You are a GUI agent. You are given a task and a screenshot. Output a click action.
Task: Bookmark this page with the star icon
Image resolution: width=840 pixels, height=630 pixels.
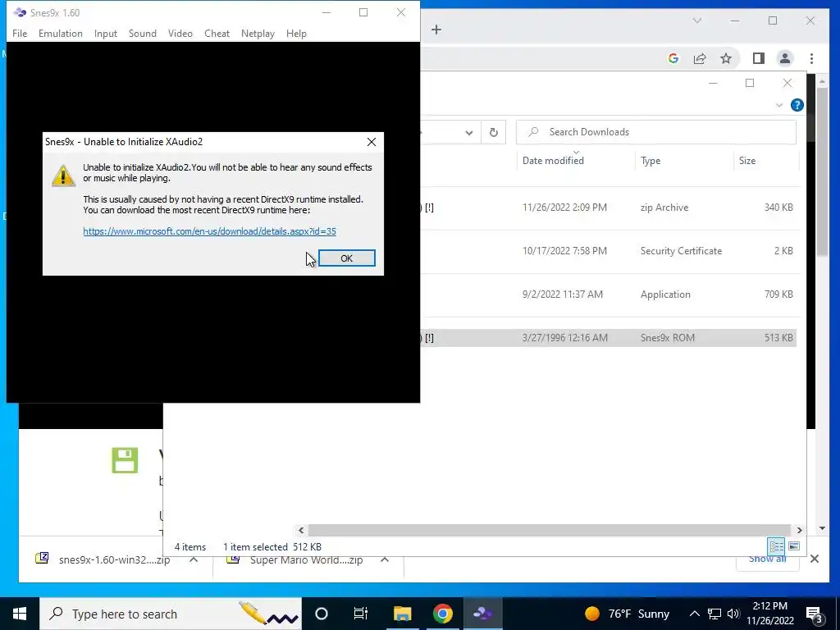pos(726,58)
